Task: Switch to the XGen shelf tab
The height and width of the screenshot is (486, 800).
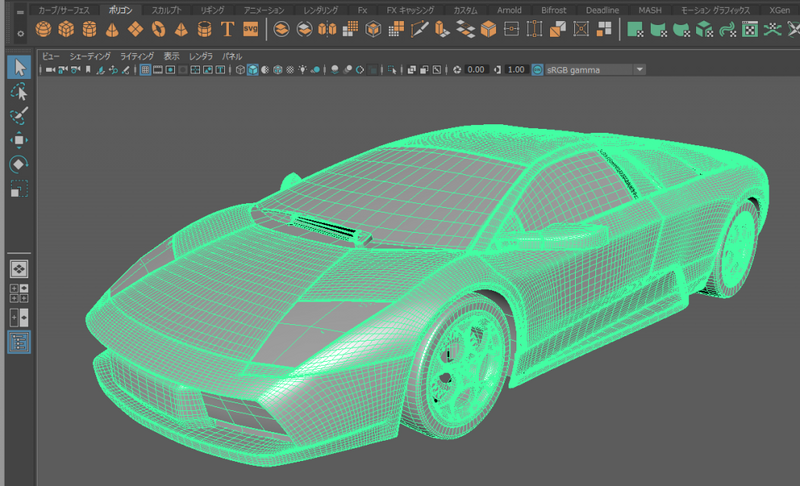Action: (x=779, y=10)
